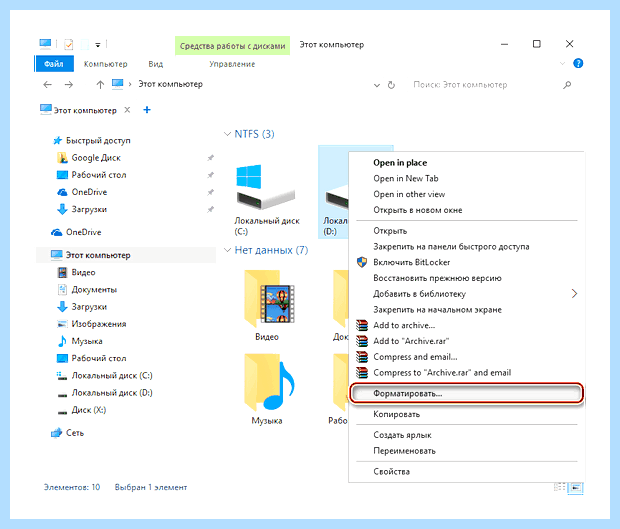Expand the Добавить в библиотеку submenu arrow
This screenshot has width=620, height=529.
574,293
